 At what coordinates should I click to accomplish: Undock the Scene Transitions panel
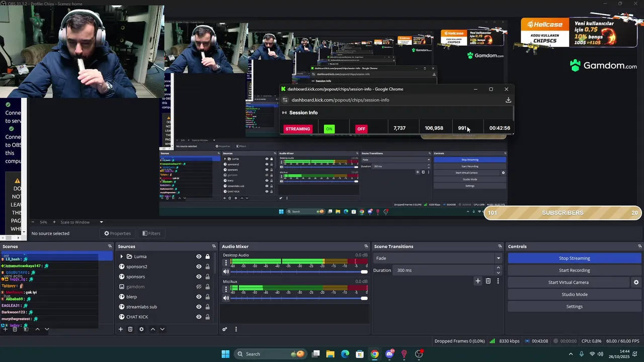(500, 246)
